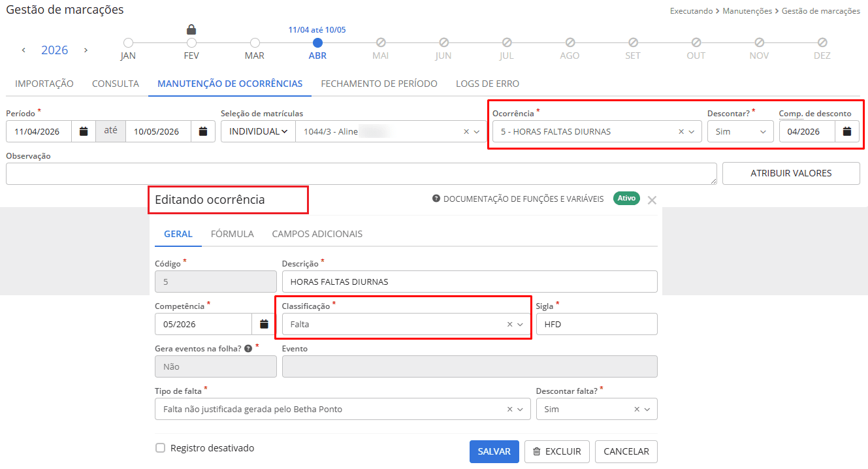The width and height of the screenshot is (868, 469).
Task: Go to previous year arrow
Action: pyautogui.click(x=24, y=50)
